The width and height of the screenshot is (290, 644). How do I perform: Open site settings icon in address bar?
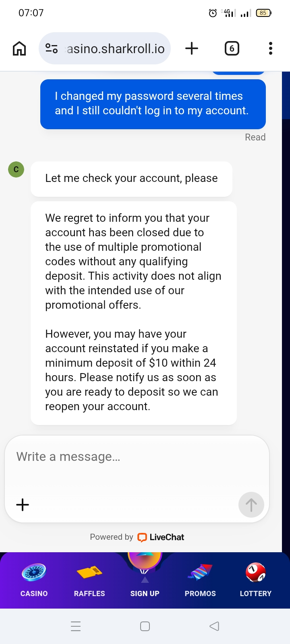52,49
